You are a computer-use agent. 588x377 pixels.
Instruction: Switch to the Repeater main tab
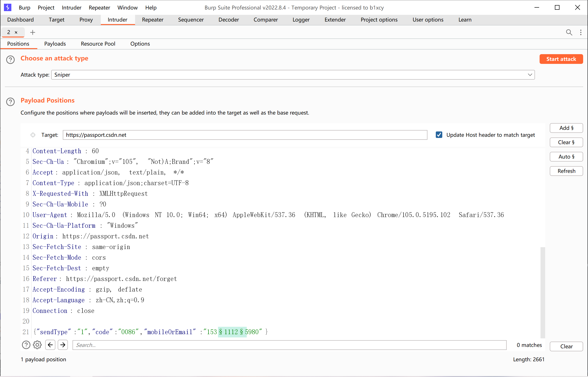153,20
